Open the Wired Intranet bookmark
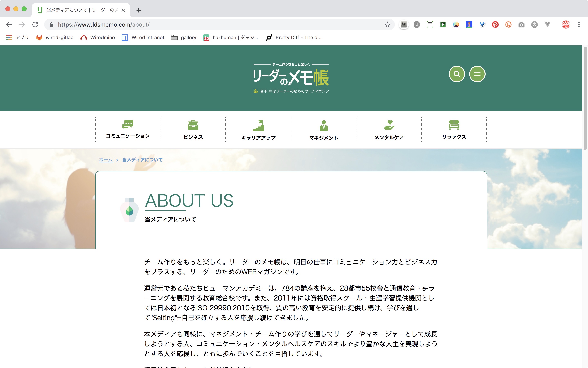Image resolution: width=588 pixels, height=368 pixels. [x=143, y=37]
